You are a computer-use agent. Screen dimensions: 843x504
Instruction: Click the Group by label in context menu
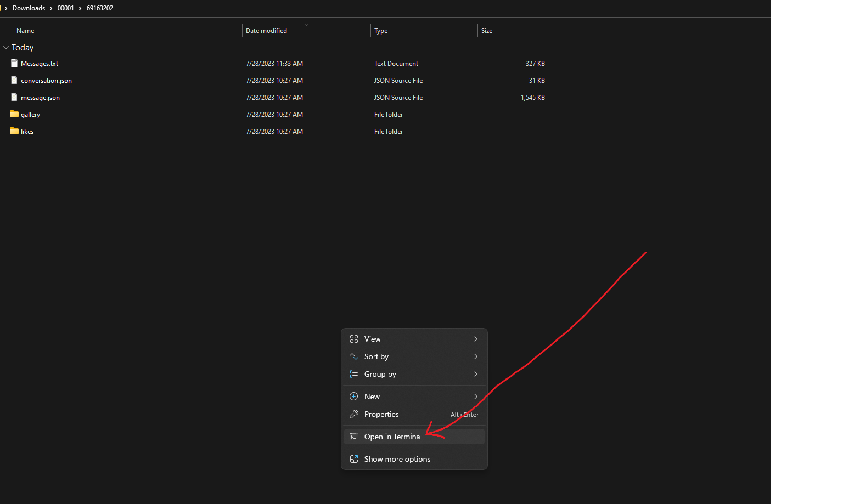[380, 374]
